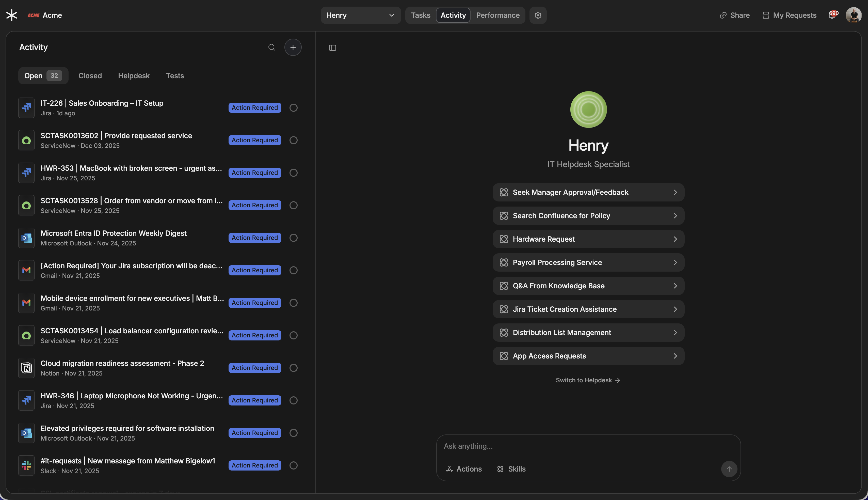The height and width of the screenshot is (500, 868).
Task: Toggle circle for HWR-346 Laptop Microphone item
Action: (x=293, y=400)
